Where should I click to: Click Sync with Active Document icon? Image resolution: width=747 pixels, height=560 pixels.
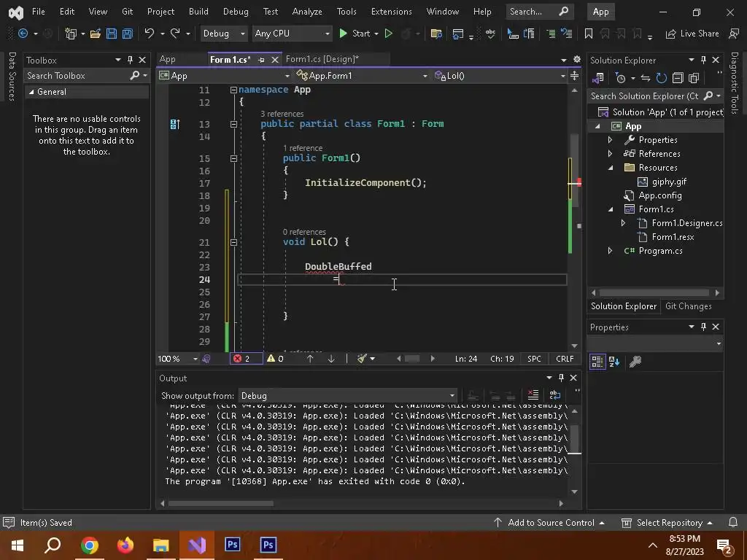tap(646, 77)
